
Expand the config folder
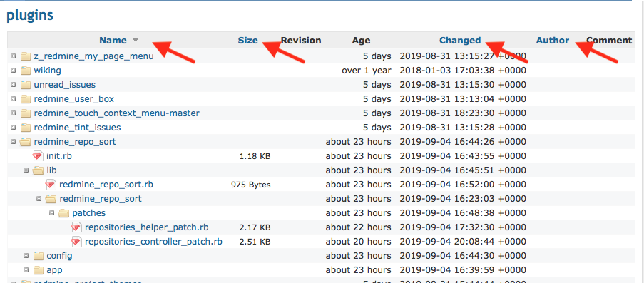(26, 255)
